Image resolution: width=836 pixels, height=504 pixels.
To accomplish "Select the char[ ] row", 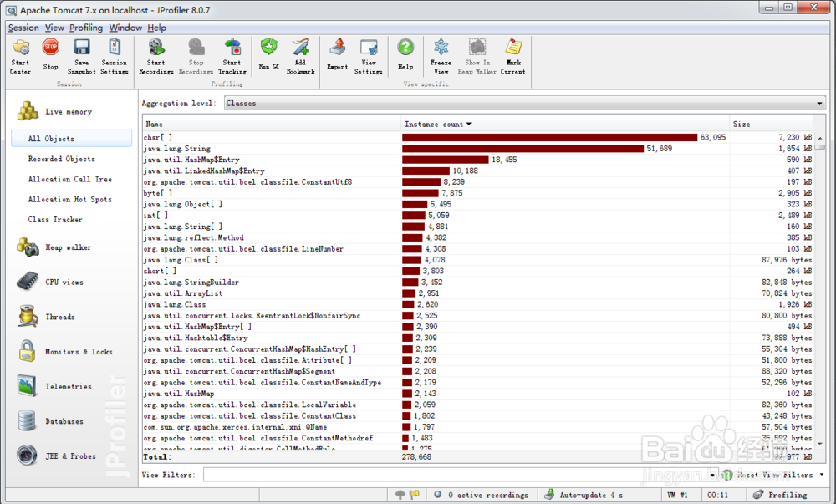I will click(x=478, y=137).
